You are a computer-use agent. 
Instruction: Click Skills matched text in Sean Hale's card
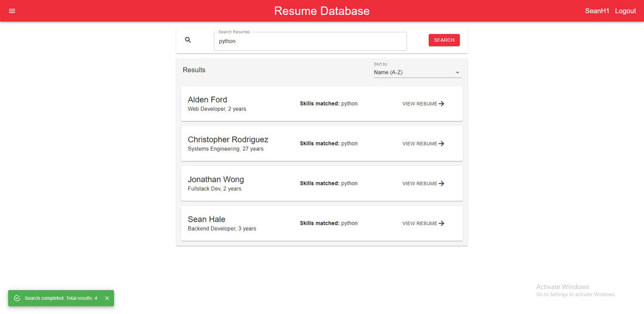coord(329,223)
